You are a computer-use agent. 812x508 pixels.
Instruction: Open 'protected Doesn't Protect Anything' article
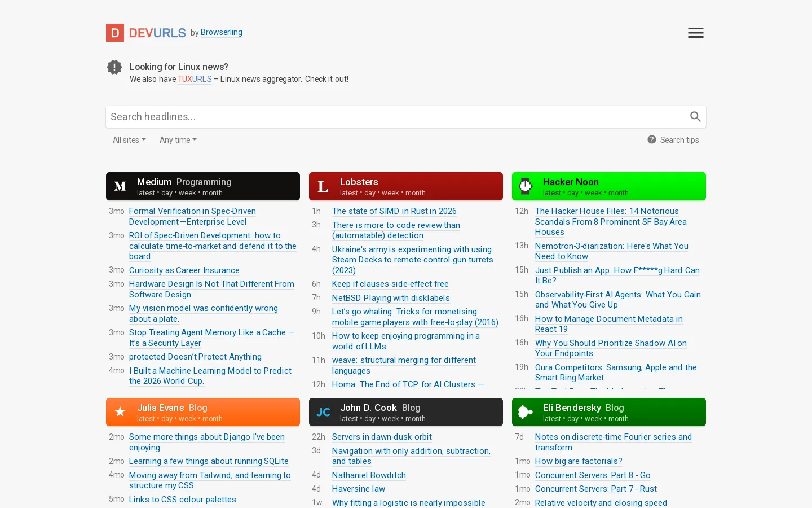tap(195, 357)
